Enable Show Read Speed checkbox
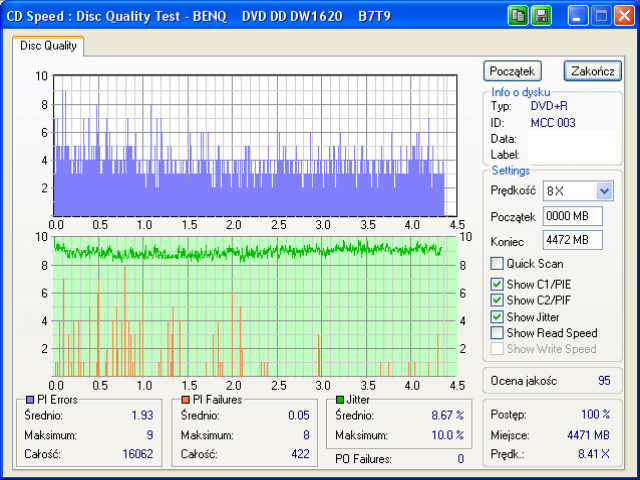 497,333
